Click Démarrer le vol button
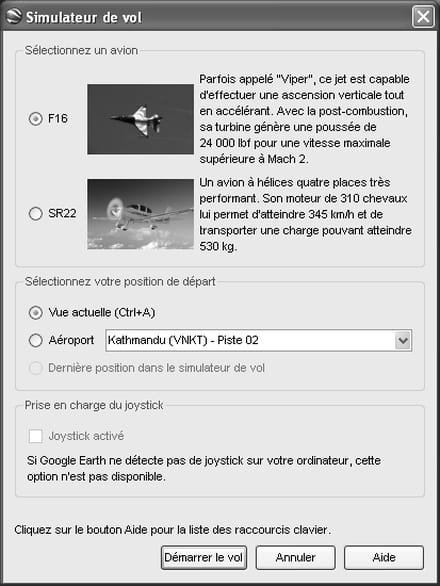 tap(204, 557)
